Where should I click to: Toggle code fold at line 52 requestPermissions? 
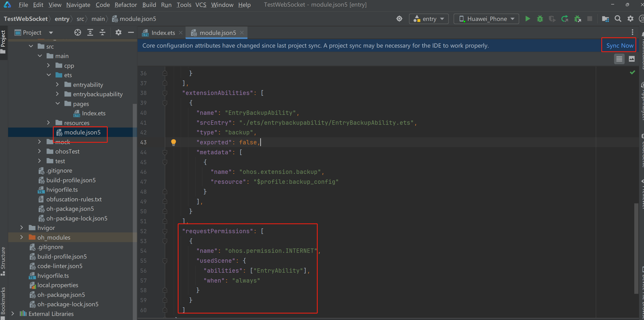pyautogui.click(x=165, y=231)
